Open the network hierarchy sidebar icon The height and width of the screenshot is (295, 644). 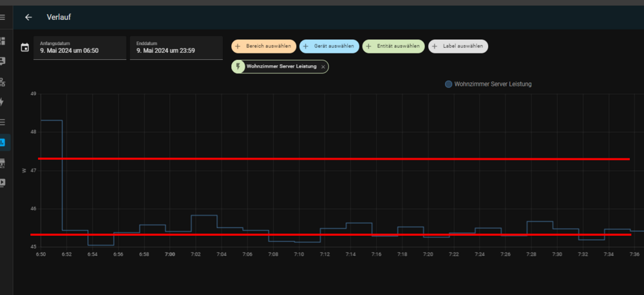tap(3, 82)
